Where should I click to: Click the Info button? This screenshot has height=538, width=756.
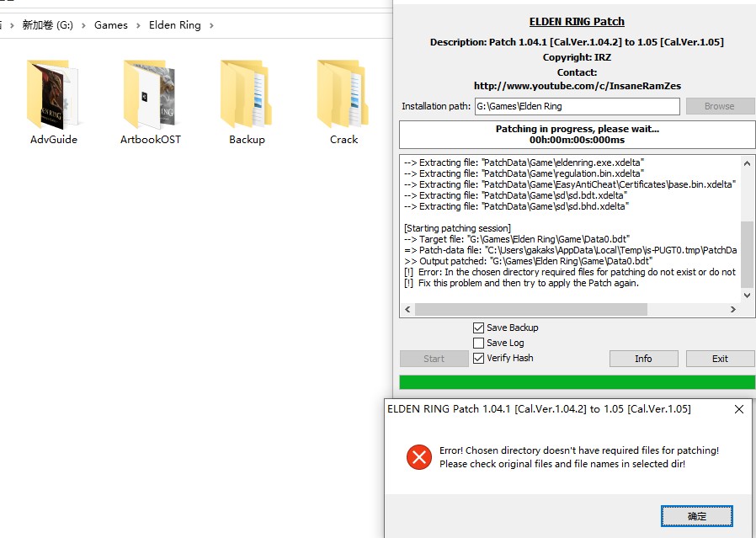click(643, 359)
